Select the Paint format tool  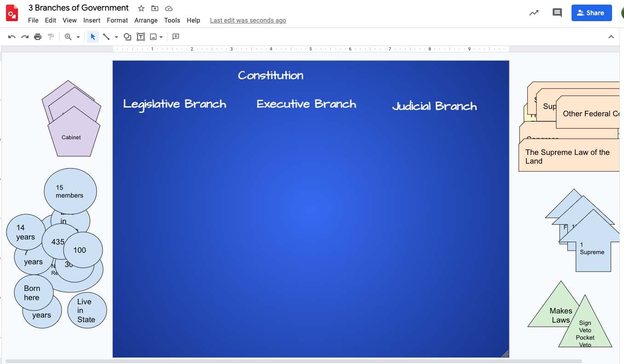tap(51, 37)
